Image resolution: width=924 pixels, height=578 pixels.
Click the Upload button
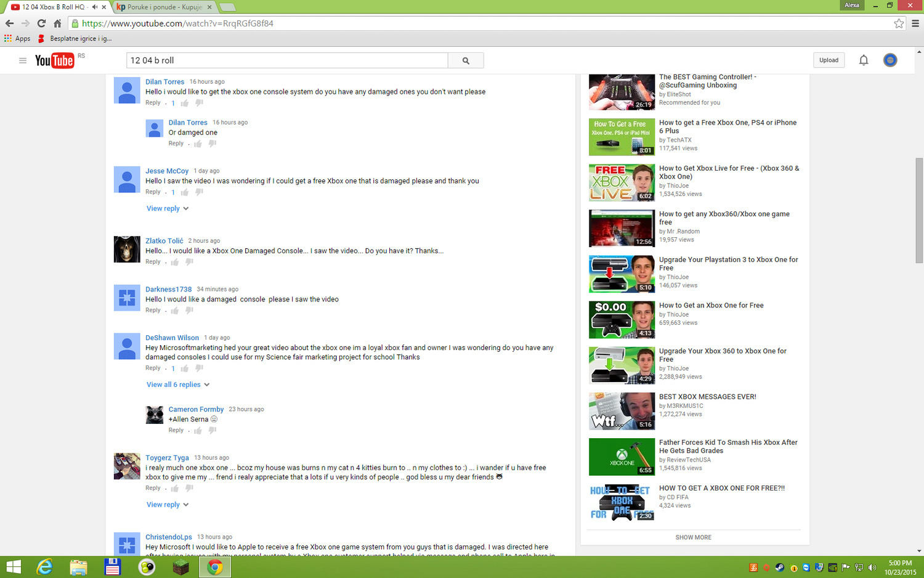(x=829, y=60)
